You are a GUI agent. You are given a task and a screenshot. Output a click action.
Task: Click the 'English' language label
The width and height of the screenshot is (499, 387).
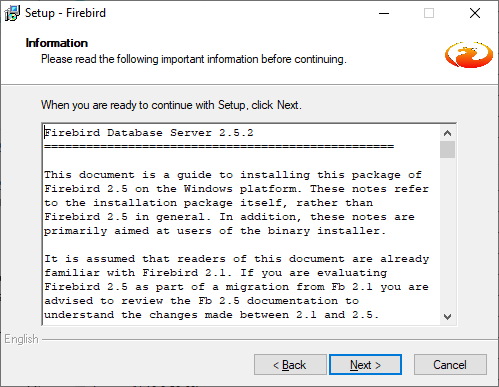point(21,339)
